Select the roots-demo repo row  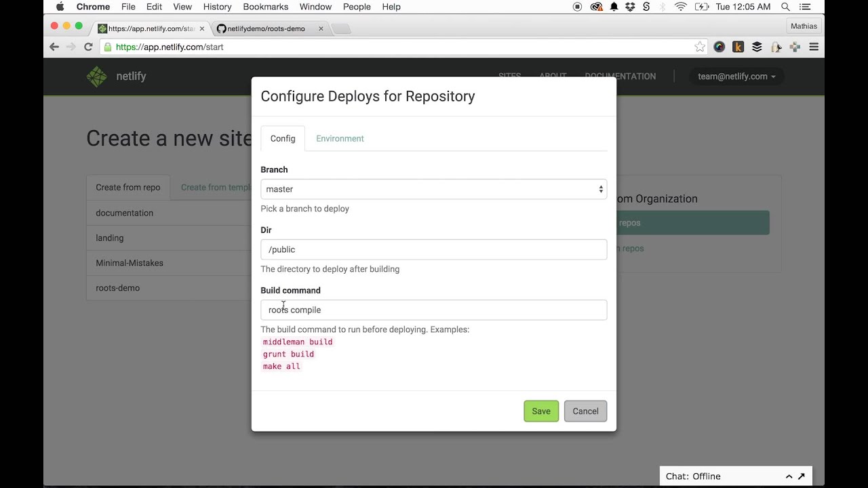click(169, 288)
